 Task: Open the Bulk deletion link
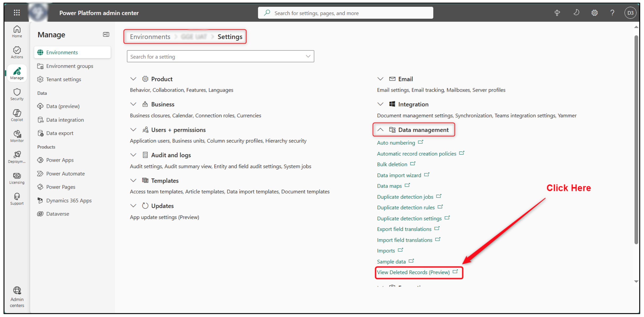[392, 164]
